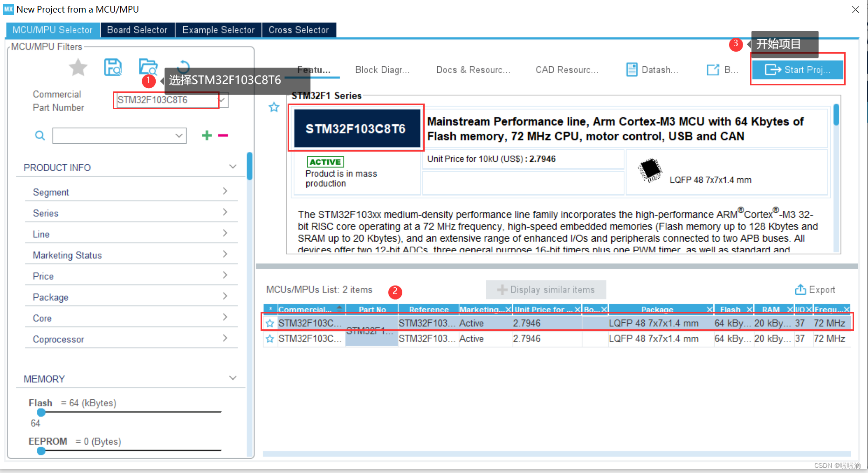The image size is (868, 473).
Task: Close the New Project dialog window
Action: (855, 9)
